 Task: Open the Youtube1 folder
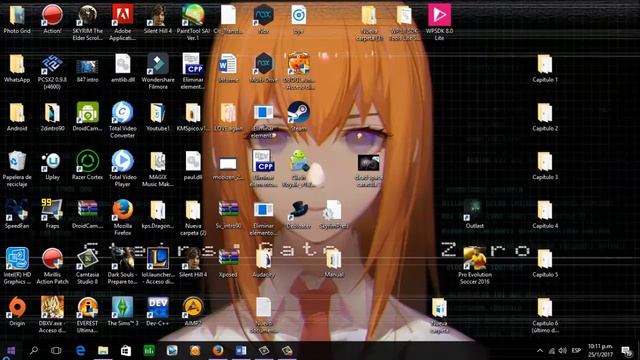[x=158, y=113]
